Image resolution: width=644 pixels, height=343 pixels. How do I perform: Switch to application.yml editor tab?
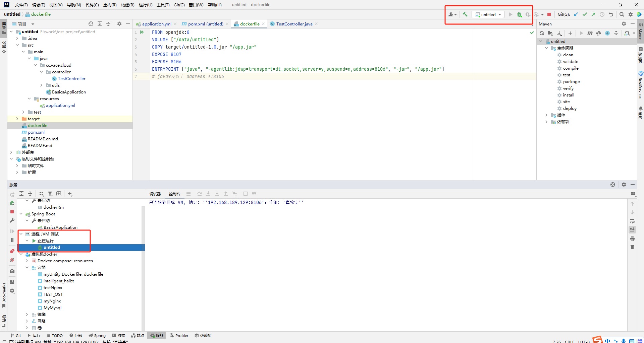[x=156, y=24]
